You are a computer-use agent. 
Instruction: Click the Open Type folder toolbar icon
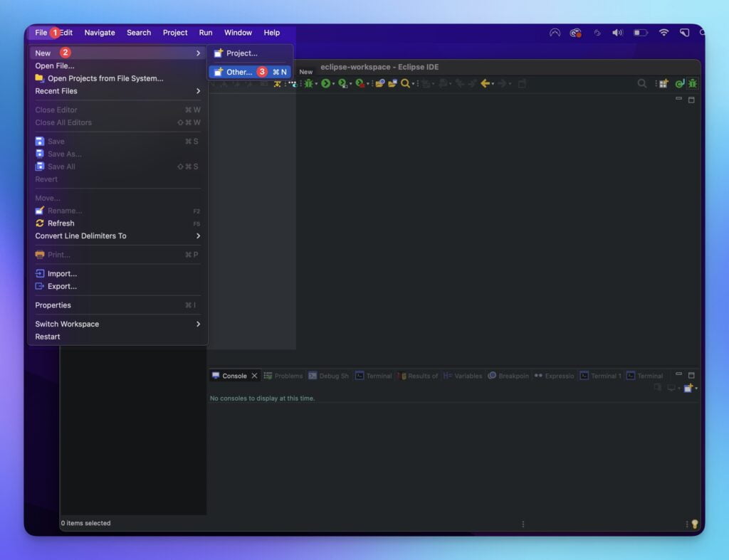[x=380, y=84]
